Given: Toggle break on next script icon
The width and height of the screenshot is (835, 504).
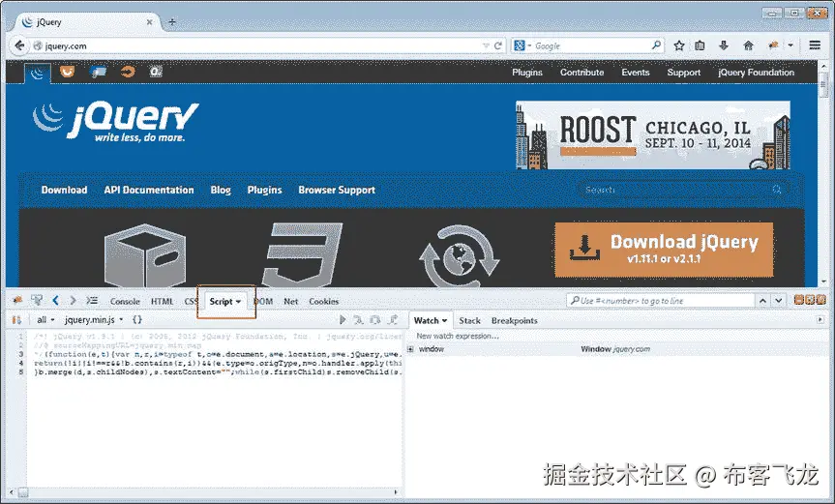Looking at the screenshot, I should pyautogui.click(x=16, y=320).
